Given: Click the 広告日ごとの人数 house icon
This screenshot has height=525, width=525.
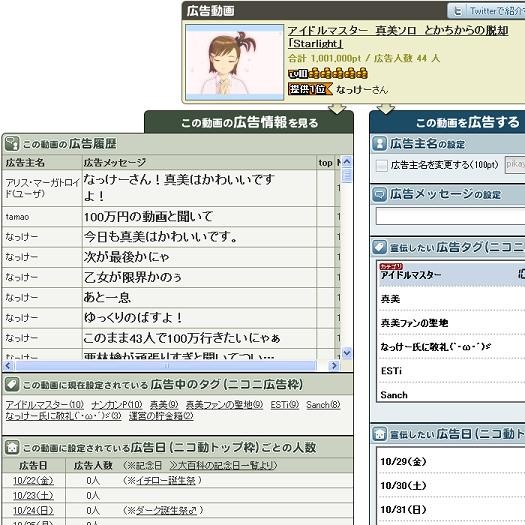Looking at the screenshot, I should click(x=12, y=447).
